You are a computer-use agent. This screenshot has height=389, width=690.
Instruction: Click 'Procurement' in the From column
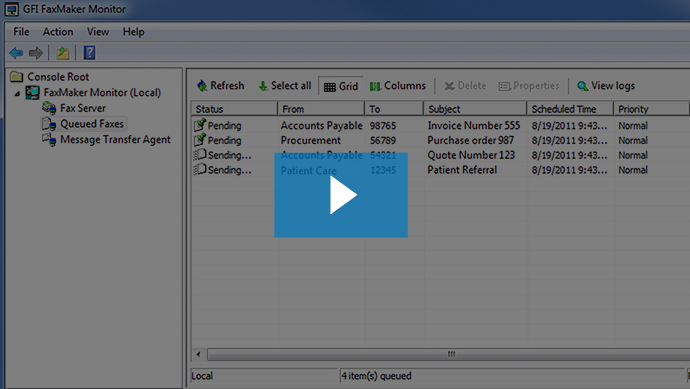click(x=311, y=140)
